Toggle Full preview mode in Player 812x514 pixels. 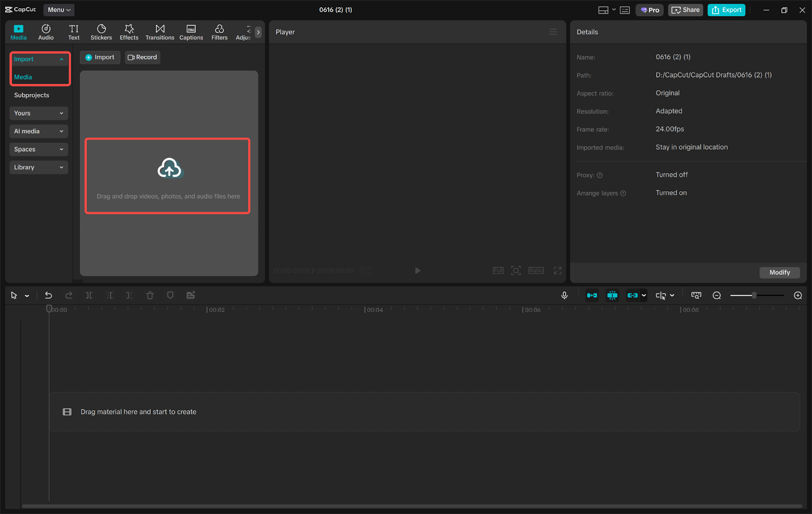tap(498, 270)
